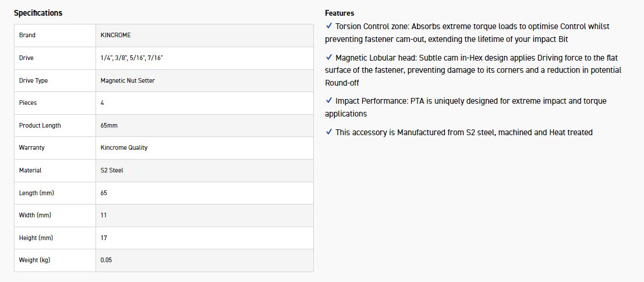This screenshot has height=282, width=644.
Task: Click the Brand row label
Action: coord(27,36)
